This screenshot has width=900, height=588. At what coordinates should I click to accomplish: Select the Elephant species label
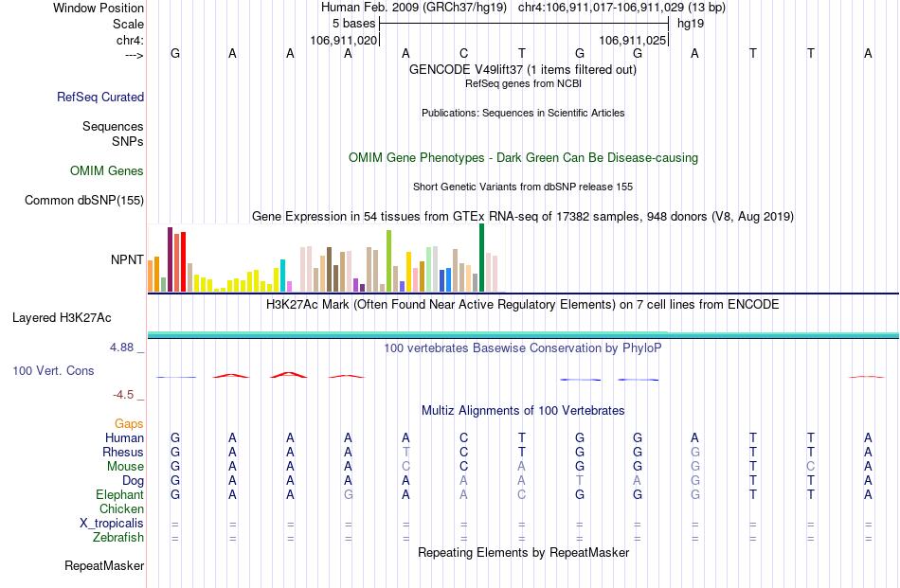119,494
